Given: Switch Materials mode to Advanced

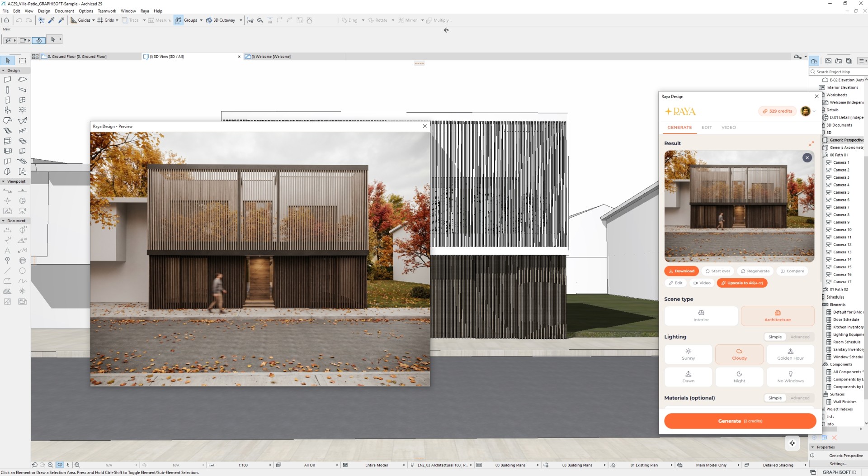Looking at the screenshot, I should (x=800, y=398).
